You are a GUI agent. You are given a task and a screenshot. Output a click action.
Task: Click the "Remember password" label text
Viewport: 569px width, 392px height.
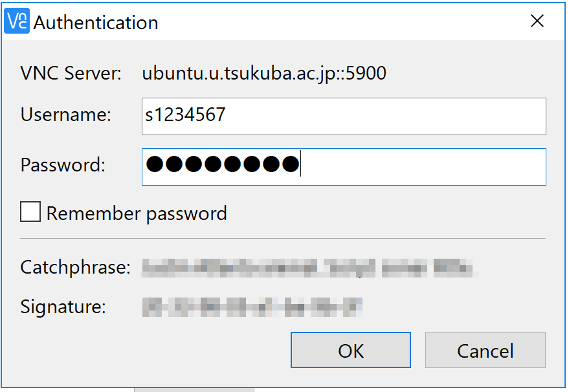[x=137, y=213]
